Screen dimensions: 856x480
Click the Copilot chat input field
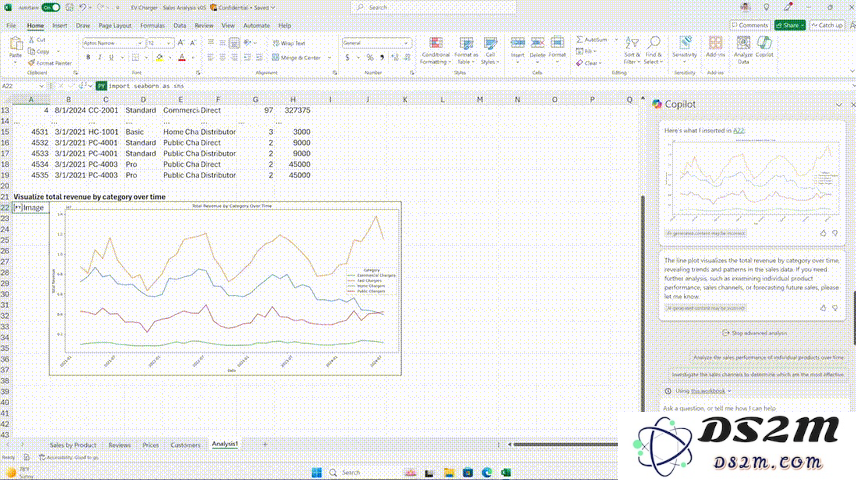[x=753, y=408]
